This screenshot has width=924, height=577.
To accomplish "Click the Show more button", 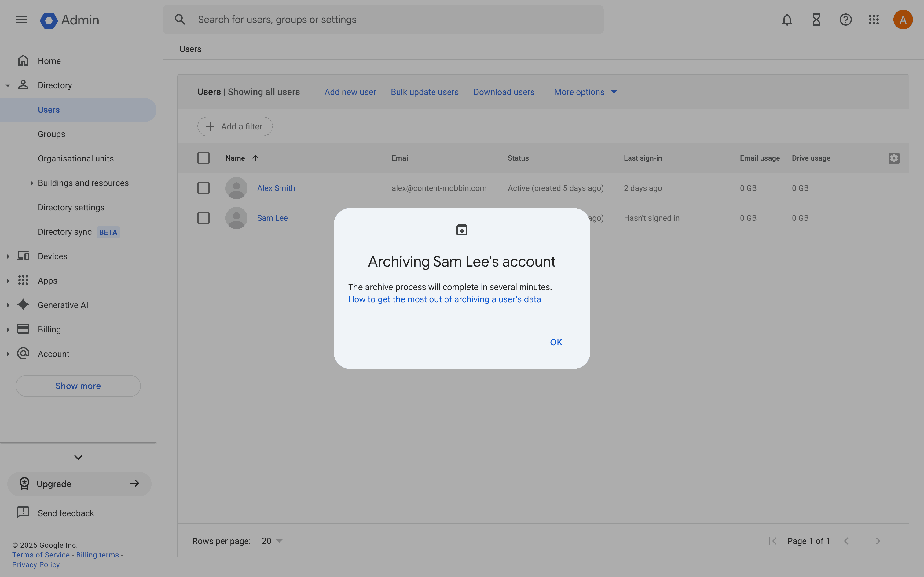I will 78,386.
